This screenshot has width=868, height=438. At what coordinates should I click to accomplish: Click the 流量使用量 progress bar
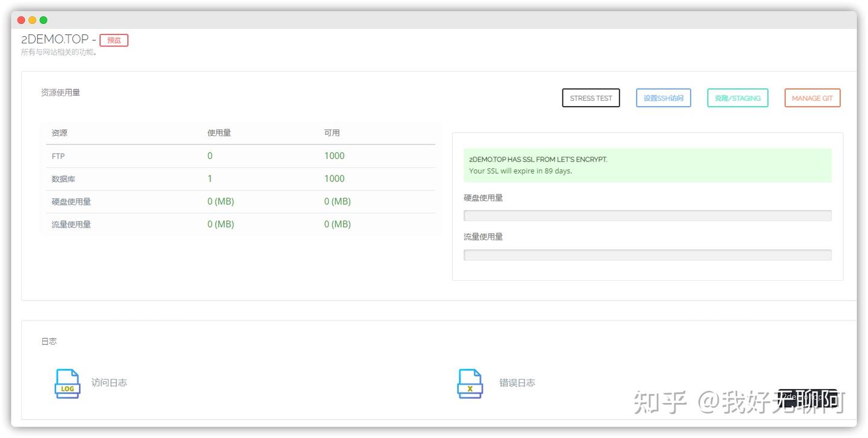[x=647, y=255]
